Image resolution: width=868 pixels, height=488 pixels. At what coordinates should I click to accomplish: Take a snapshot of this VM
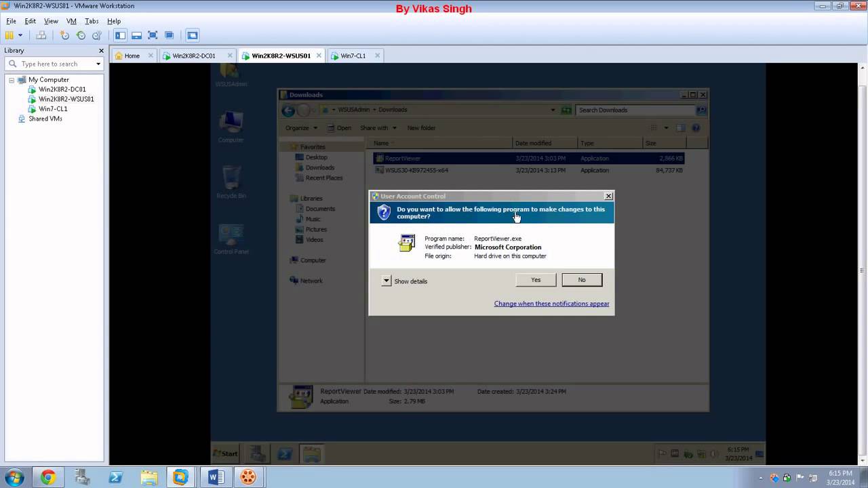point(64,35)
